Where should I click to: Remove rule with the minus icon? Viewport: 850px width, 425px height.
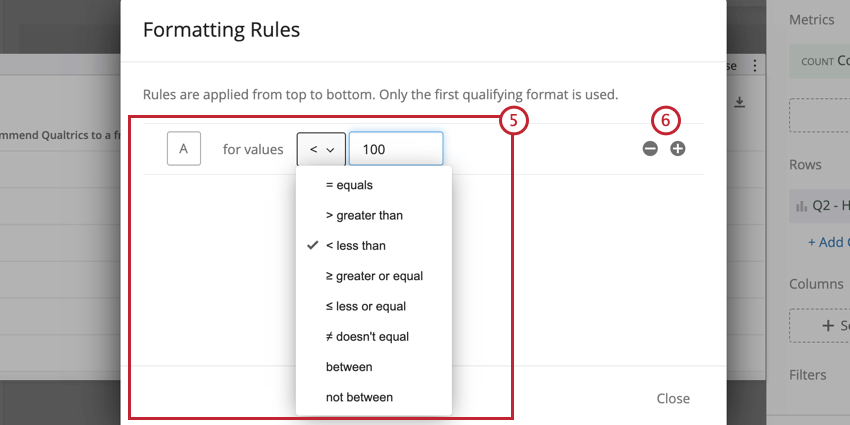pos(650,149)
